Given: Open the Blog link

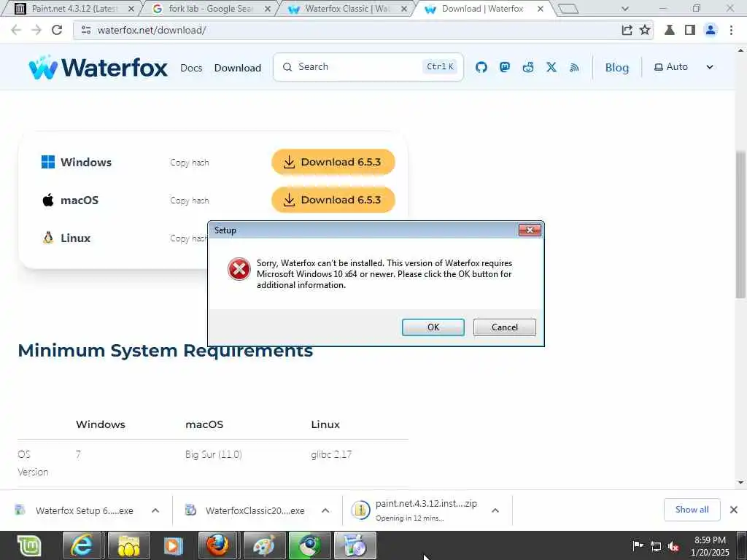Looking at the screenshot, I should coord(617,68).
